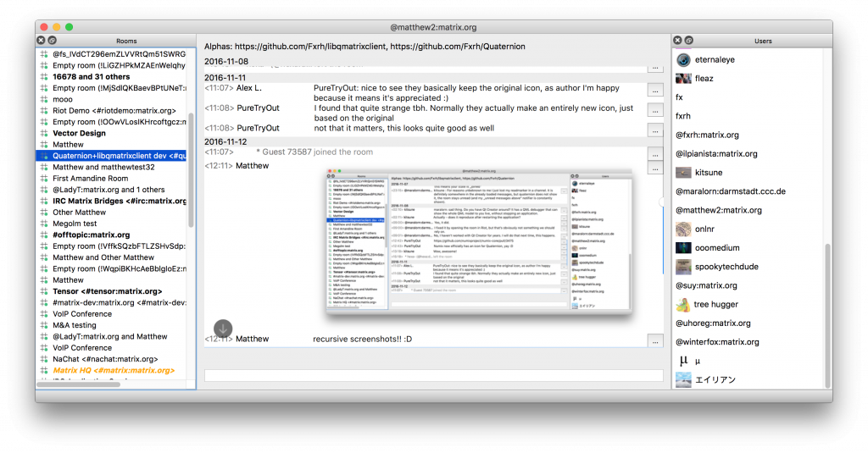Open the "..." menu on Alex L.'s message
The height and width of the screenshot is (453, 868).
pyautogui.click(x=654, y=90)
